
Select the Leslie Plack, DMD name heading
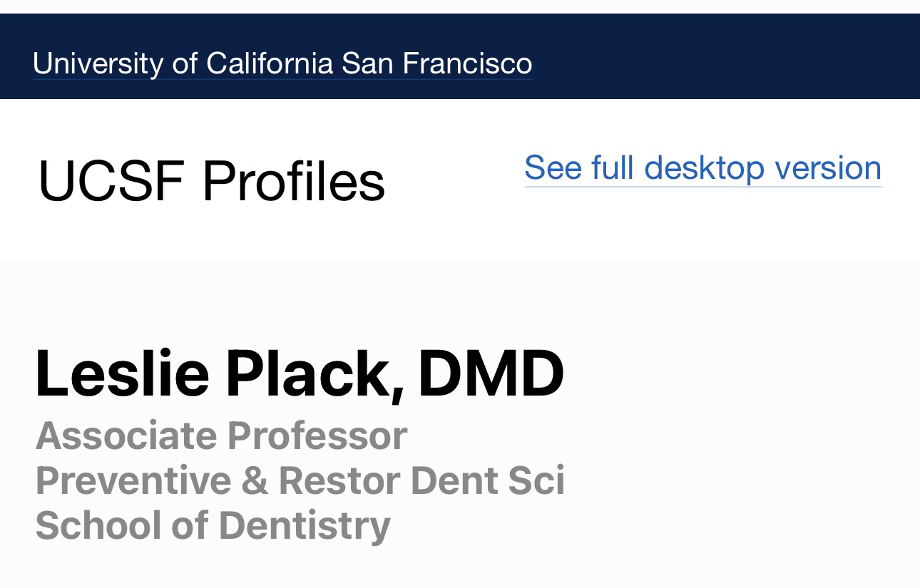pos(299,373)
